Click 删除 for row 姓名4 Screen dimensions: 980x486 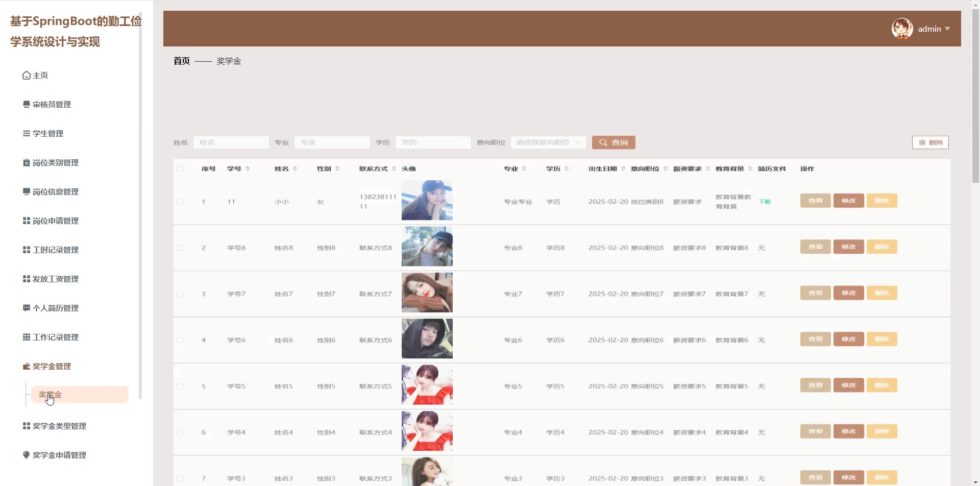[x=882, y=431]
